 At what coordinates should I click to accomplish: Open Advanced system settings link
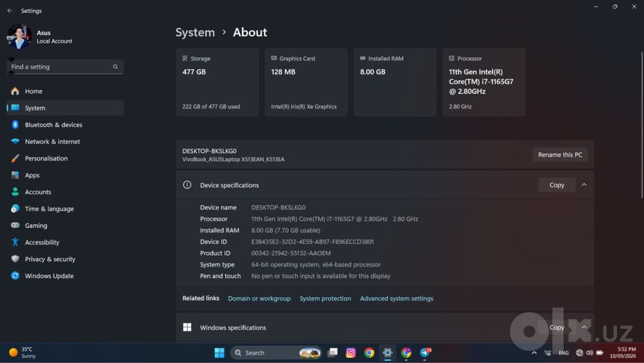coord(397,299)
